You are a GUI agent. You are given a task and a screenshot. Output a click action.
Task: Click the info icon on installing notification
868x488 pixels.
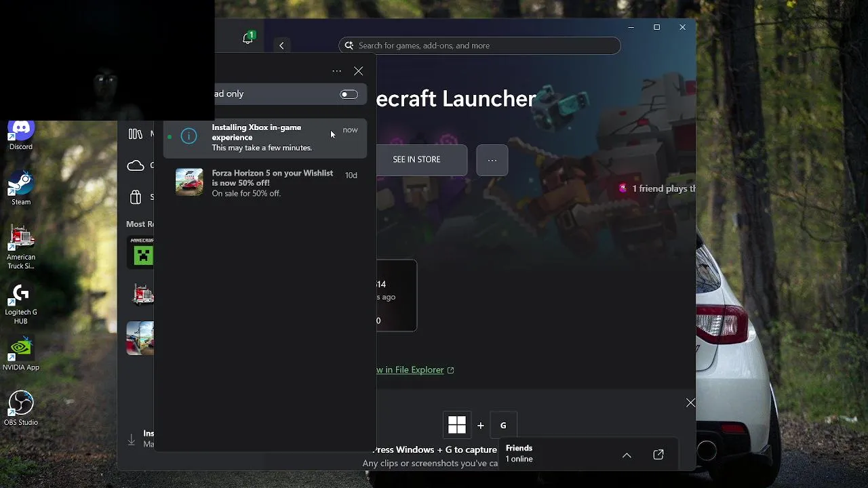(189, 136)
